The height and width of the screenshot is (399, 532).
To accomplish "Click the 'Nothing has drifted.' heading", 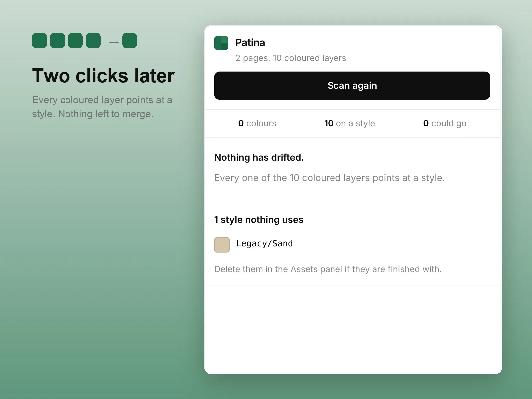I will tap(259, 157).
